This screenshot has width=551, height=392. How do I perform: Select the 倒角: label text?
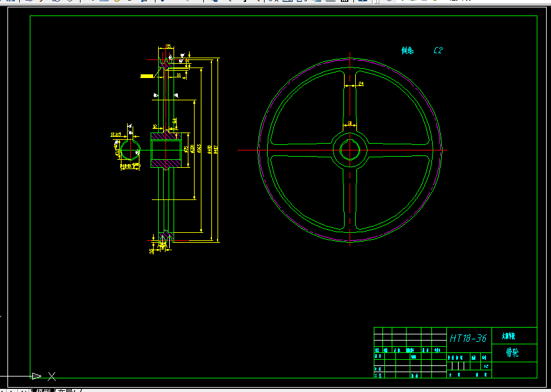pos(408,51)
